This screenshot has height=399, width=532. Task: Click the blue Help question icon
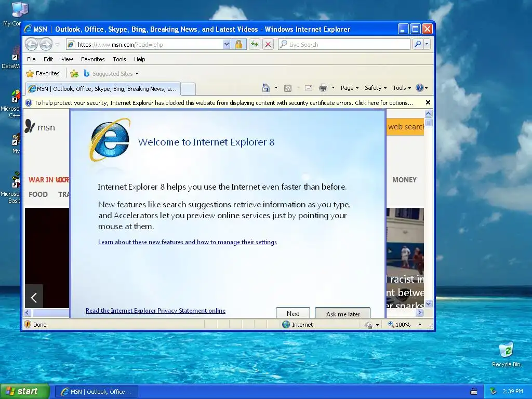click(420, 88)
